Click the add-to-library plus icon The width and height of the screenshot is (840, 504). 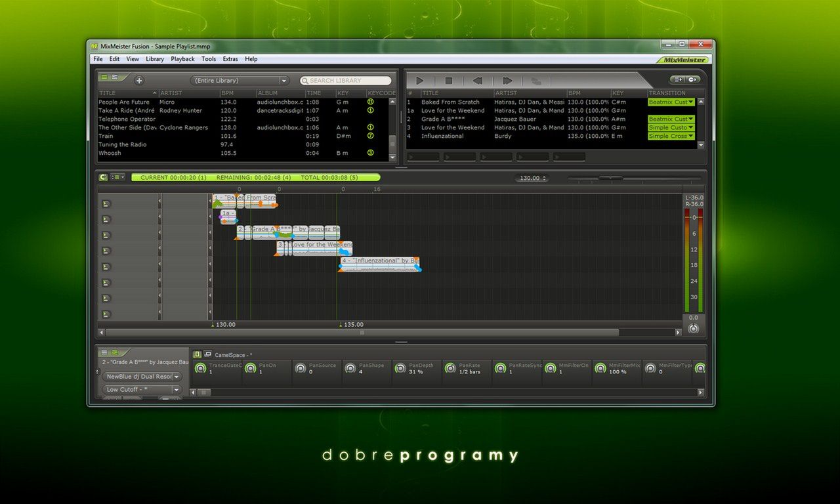(139, 80)
